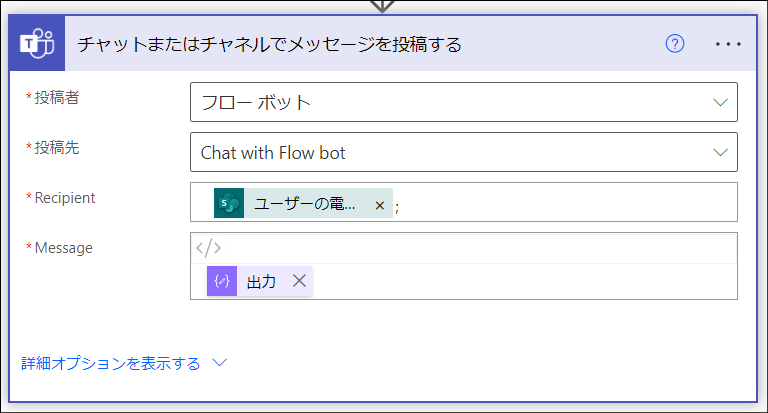Remove the ユーザーの電... token from Recipient
768x413 pixels.
[x=379, y=205]
